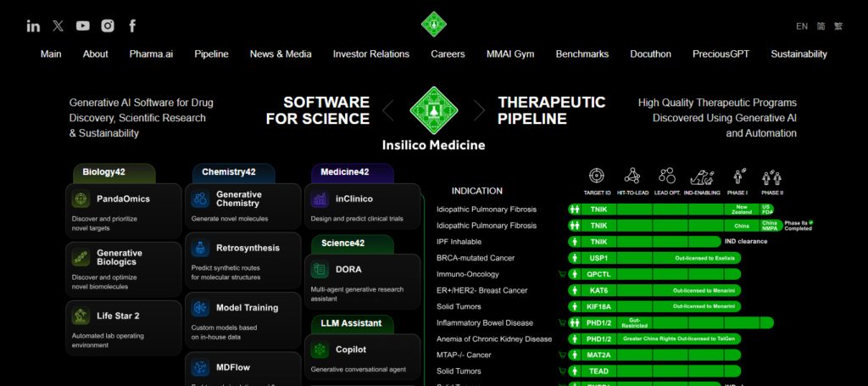Viewport: 868px width, 386px height.
Task: Click the Generative Chemistry molecule icon
Action: (200, 199)
